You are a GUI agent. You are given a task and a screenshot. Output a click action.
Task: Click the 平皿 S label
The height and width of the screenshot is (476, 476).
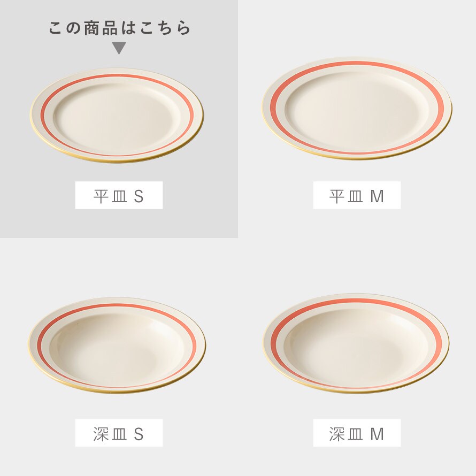[x=119, y=195]
